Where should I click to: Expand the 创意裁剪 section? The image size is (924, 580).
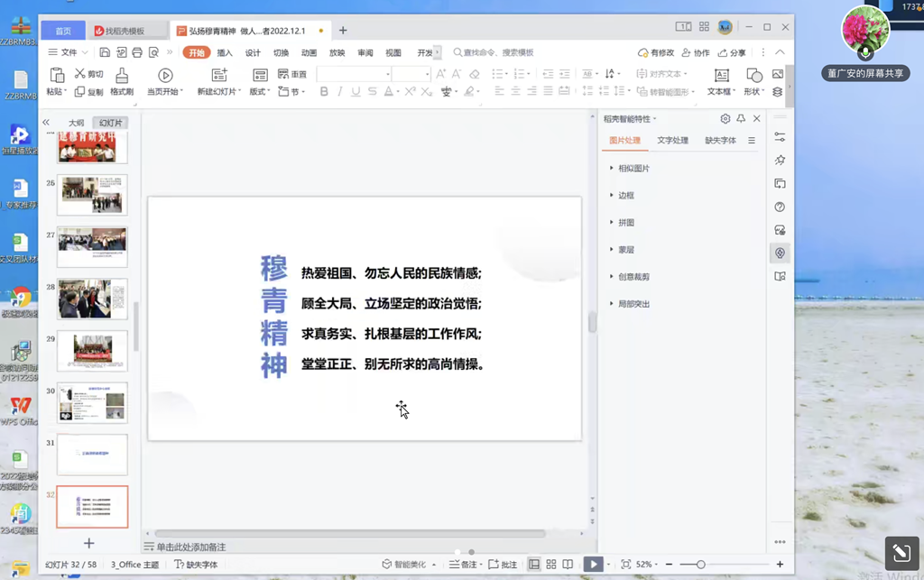[x=633, y=277]
